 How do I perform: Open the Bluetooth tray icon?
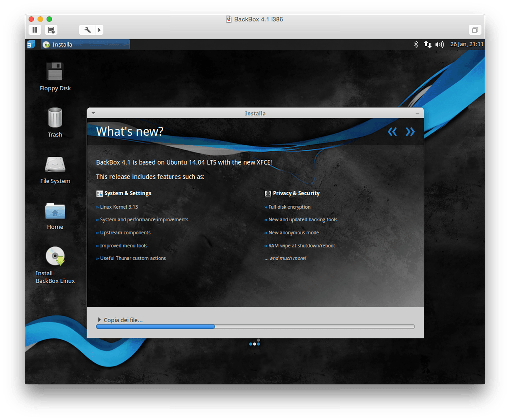click(416, 44)
